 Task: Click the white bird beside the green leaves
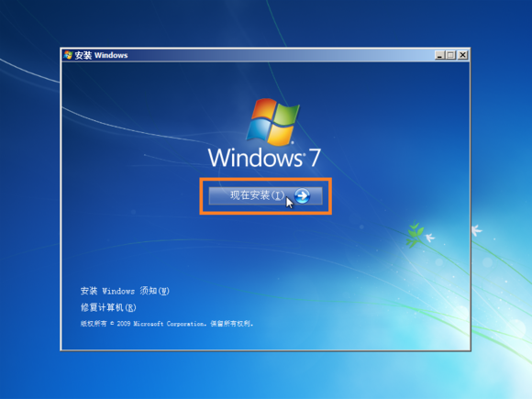tap(430, 238)
